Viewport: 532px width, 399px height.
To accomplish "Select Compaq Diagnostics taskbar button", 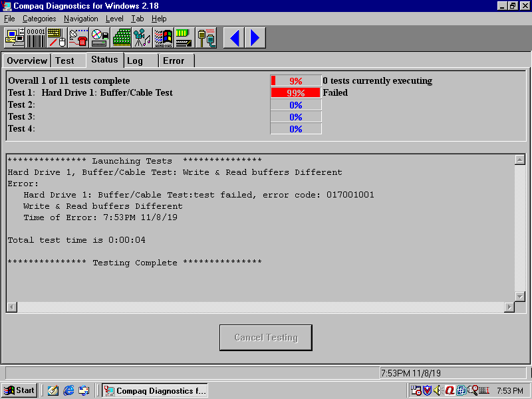I will point(155,390).
